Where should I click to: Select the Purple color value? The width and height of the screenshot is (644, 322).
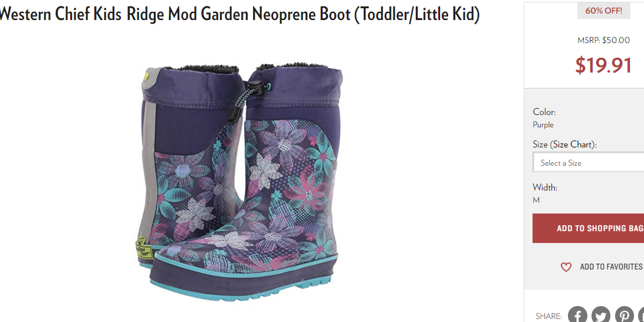pyautogui.click(x=543, y=125)
